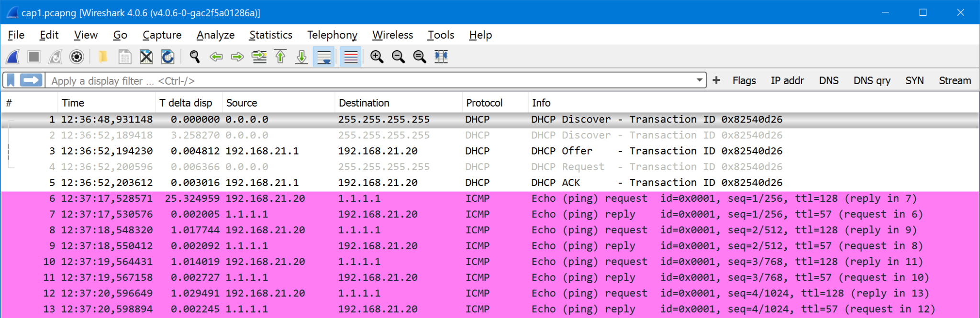Click the find packet magnifier icon

pyautogui.click(x=194, y=57)
